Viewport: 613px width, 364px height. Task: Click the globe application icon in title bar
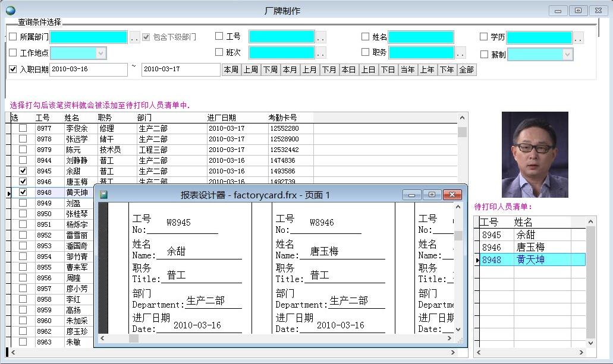(10, 10)
